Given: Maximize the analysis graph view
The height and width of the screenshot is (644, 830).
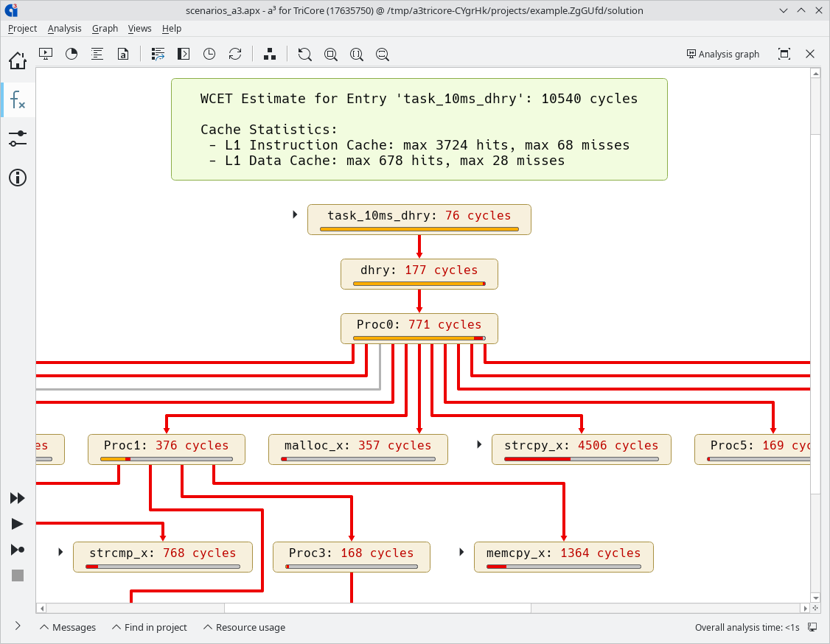Looking at the screenshot, I should (784, 54).
